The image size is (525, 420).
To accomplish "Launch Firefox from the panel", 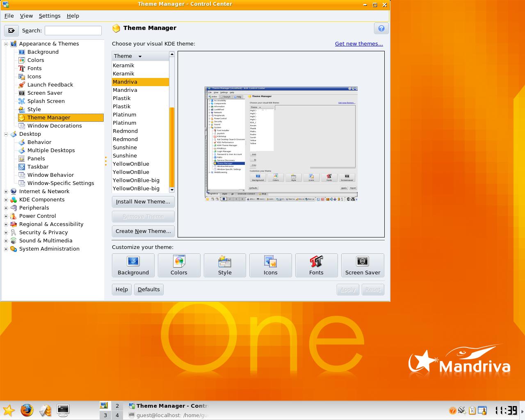I will coord(27,410).
